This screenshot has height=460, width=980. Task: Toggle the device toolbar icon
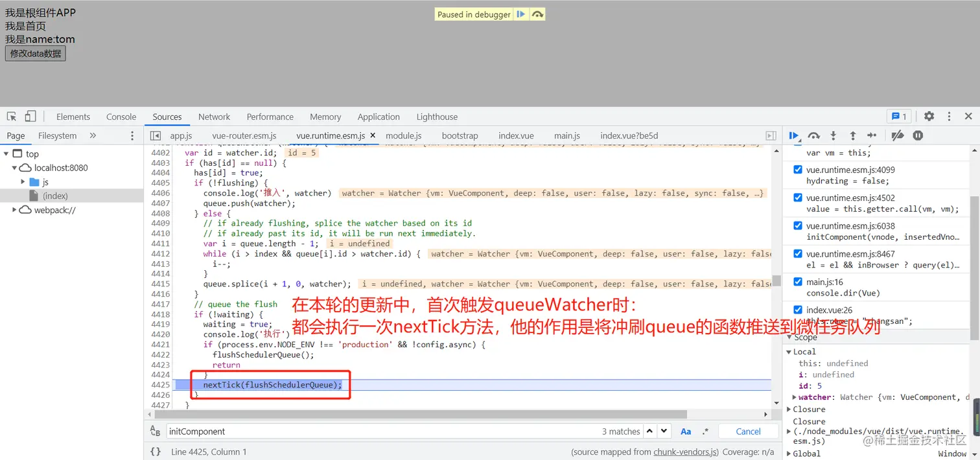(30, 117)
